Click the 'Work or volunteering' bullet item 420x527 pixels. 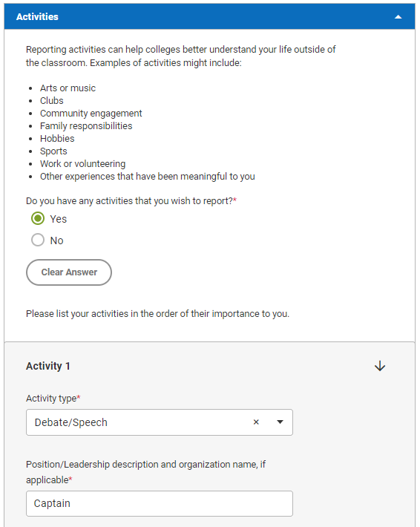click(82, 164)
